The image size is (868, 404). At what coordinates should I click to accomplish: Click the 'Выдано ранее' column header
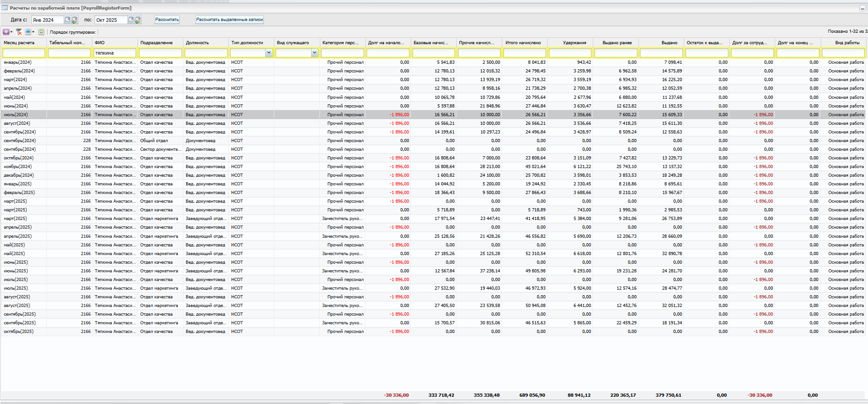pyautogui.click(x=616, y=43)
